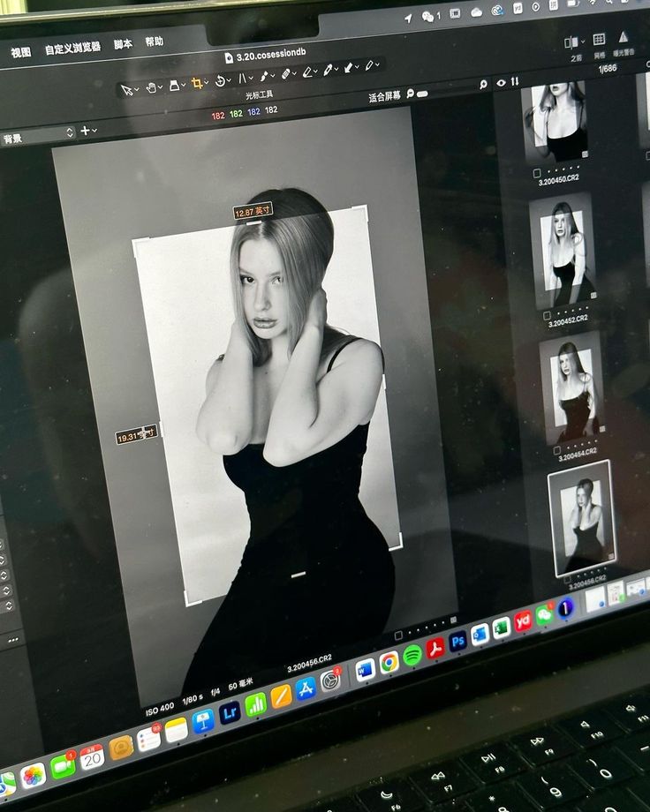Select the White balance picker tool

point(329,70)
